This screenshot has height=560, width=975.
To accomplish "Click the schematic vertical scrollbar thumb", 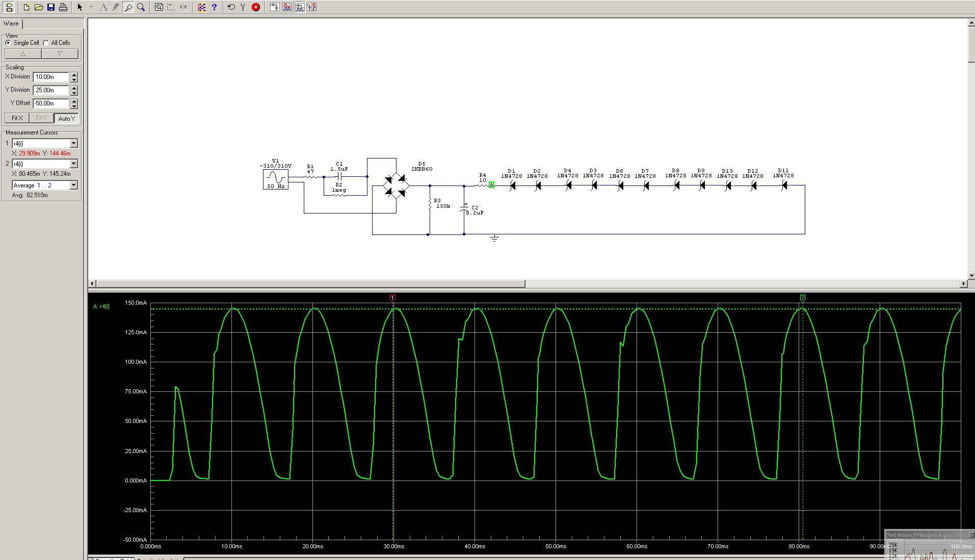I will (x=971, y=43).
